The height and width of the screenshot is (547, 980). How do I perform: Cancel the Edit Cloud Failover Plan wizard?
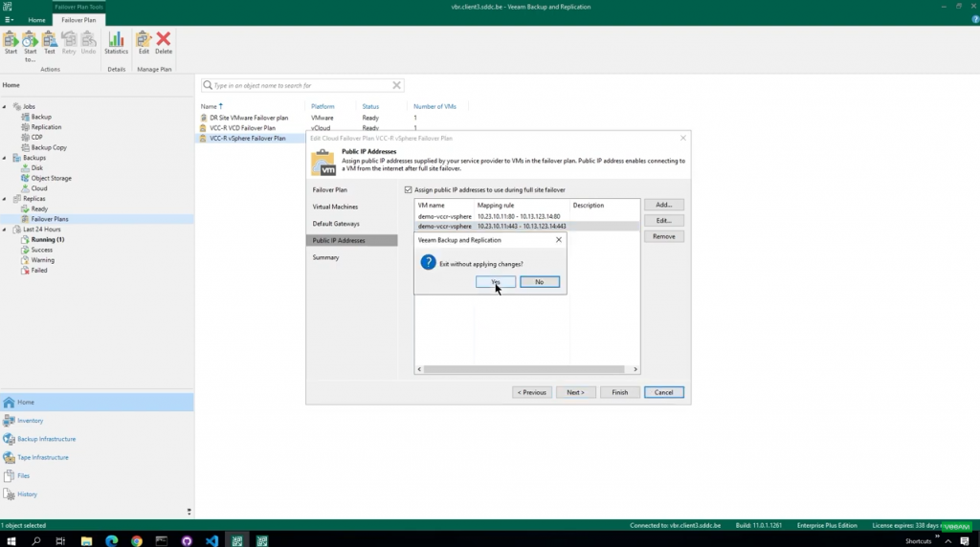[x=664, y=393]
